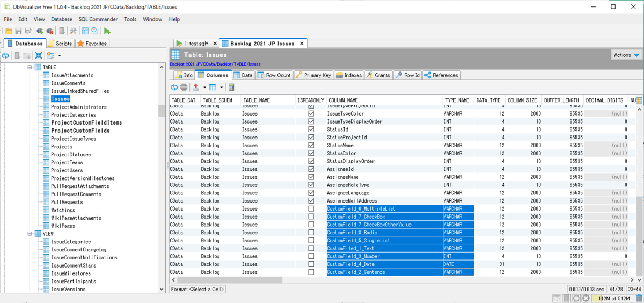Open the Tools menu
This screenshot has height=303, width=644.
coord(130,19)
